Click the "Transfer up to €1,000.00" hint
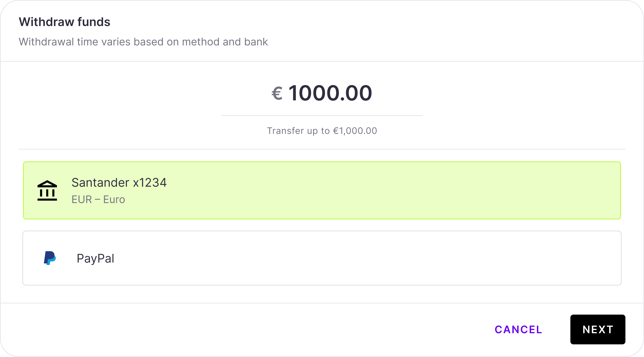Viewport: 644px width, 357px height. click(322, 131)
